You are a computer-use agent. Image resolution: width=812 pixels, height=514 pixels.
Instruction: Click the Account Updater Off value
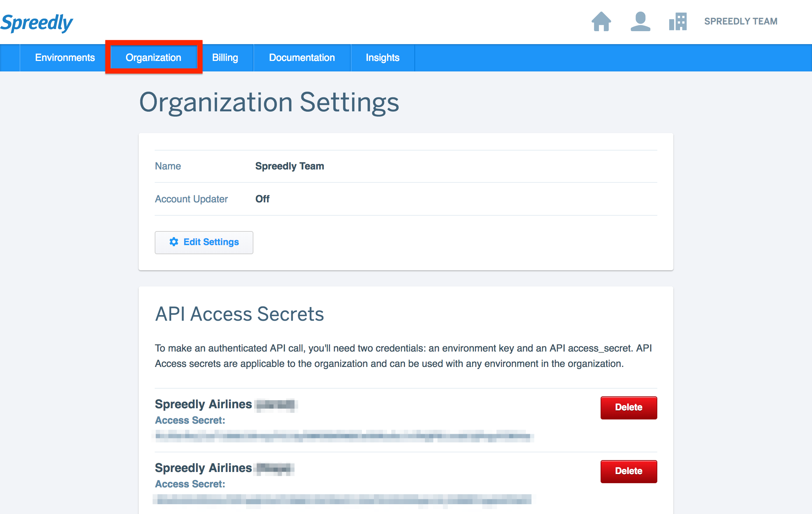click(262, 199)
